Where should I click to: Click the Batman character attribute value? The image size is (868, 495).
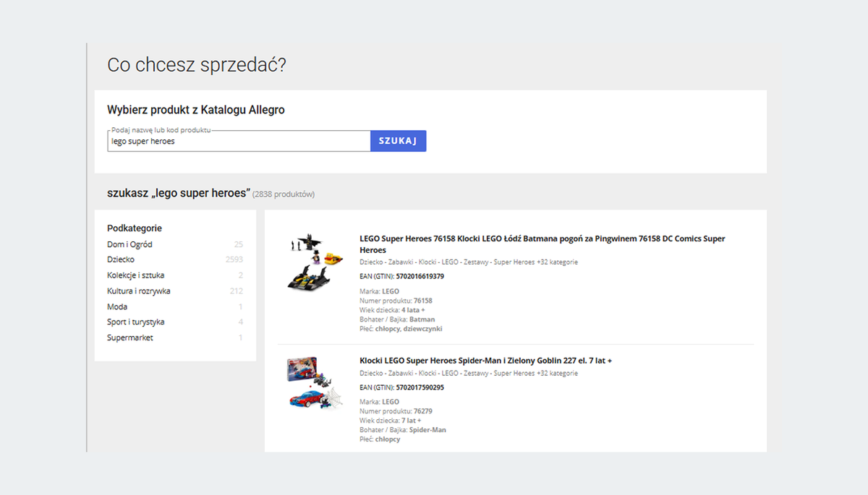422,319
